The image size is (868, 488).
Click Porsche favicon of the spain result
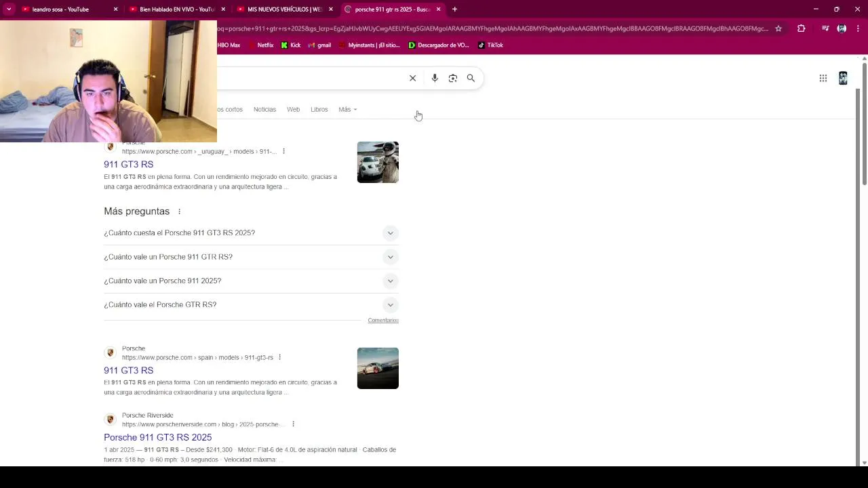point(111,352)
